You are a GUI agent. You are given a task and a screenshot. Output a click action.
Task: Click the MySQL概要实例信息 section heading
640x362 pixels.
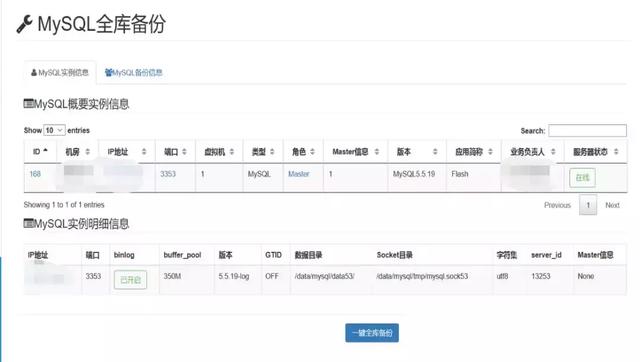pos(77,104)
